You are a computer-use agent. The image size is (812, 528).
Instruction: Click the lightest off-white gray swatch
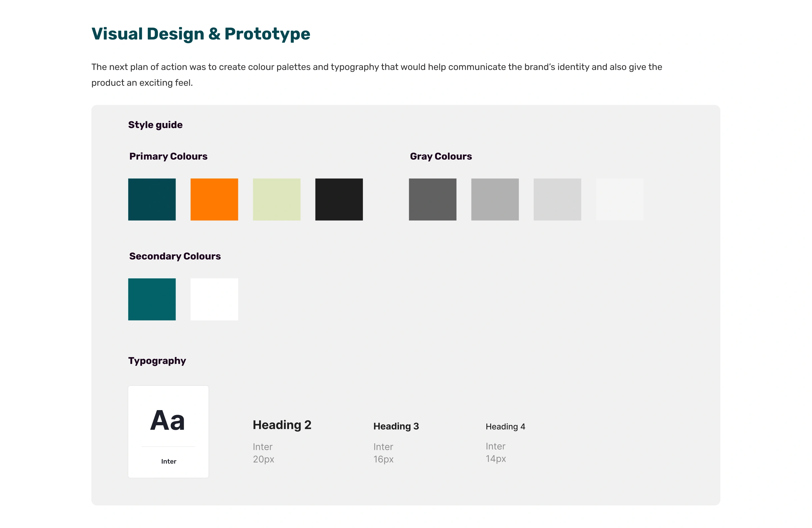[620, 199]
